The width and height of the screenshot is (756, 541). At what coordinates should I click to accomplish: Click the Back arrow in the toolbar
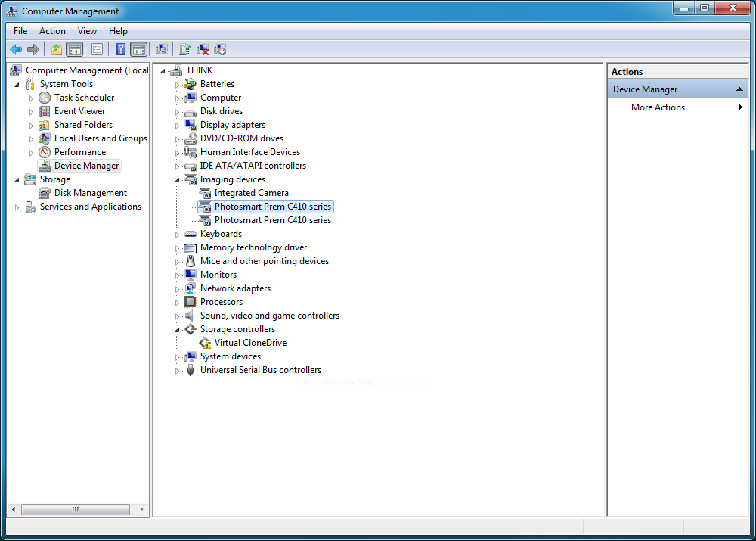click(x=15, y=50)
